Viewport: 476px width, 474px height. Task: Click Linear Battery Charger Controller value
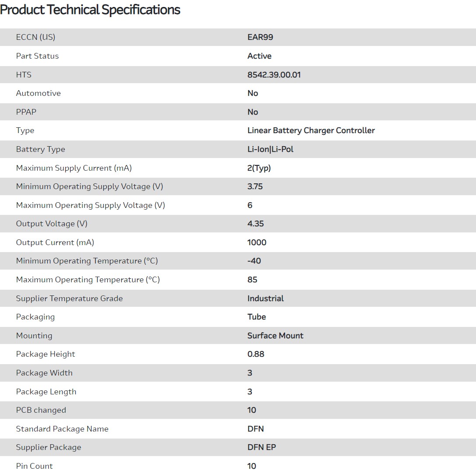(311, 130)
